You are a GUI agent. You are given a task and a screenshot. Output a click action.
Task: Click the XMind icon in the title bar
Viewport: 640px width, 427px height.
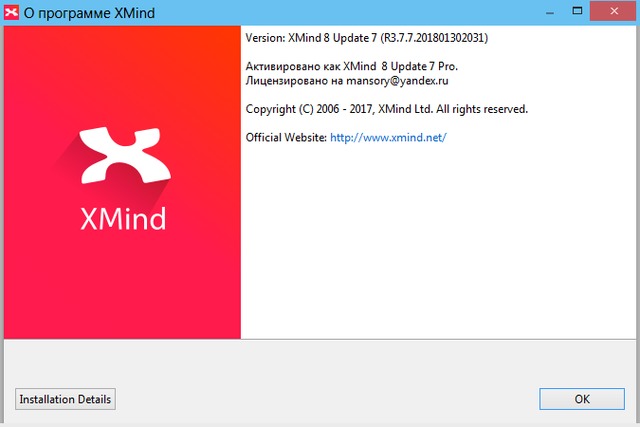[x=12, y=12]
